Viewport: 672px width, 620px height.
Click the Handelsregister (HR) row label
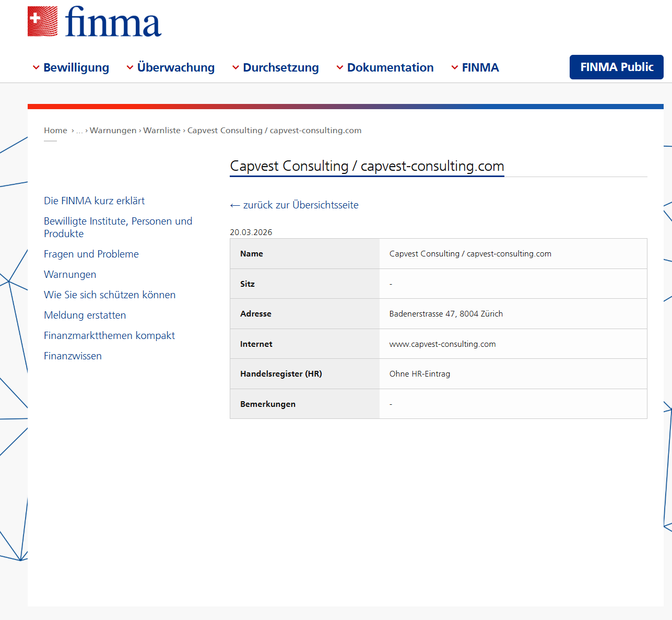coord(281,374)
